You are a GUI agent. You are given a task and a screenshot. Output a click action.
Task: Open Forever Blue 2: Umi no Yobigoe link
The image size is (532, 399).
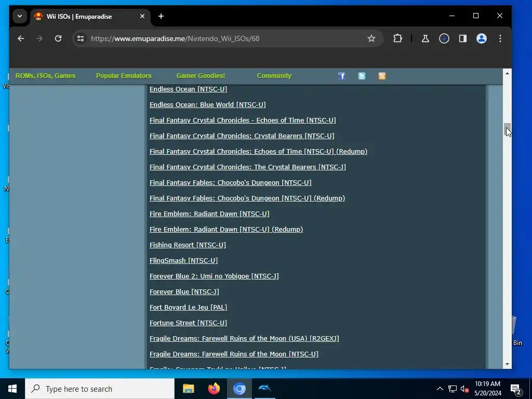(214, 276)
